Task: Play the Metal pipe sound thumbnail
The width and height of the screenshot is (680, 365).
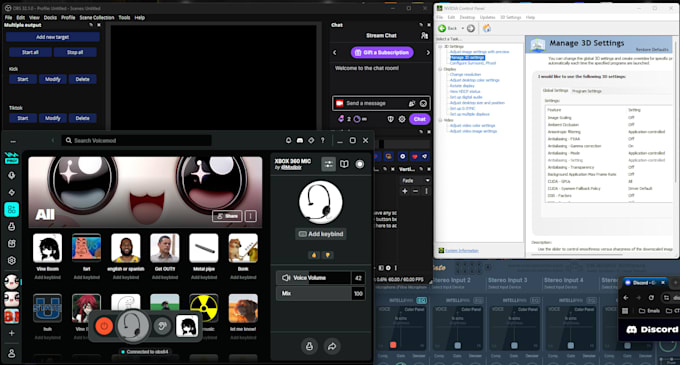Action: coord(204,248)
